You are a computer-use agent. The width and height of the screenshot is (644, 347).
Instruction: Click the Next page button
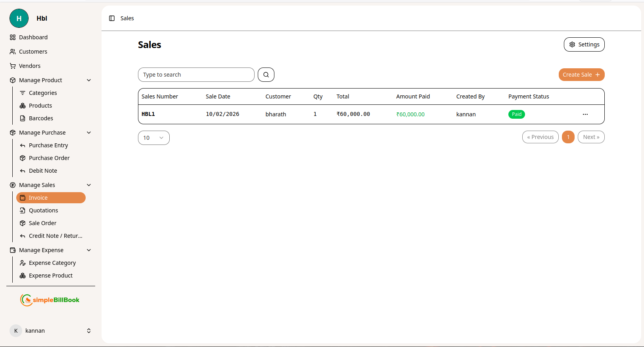coord(591,137)
